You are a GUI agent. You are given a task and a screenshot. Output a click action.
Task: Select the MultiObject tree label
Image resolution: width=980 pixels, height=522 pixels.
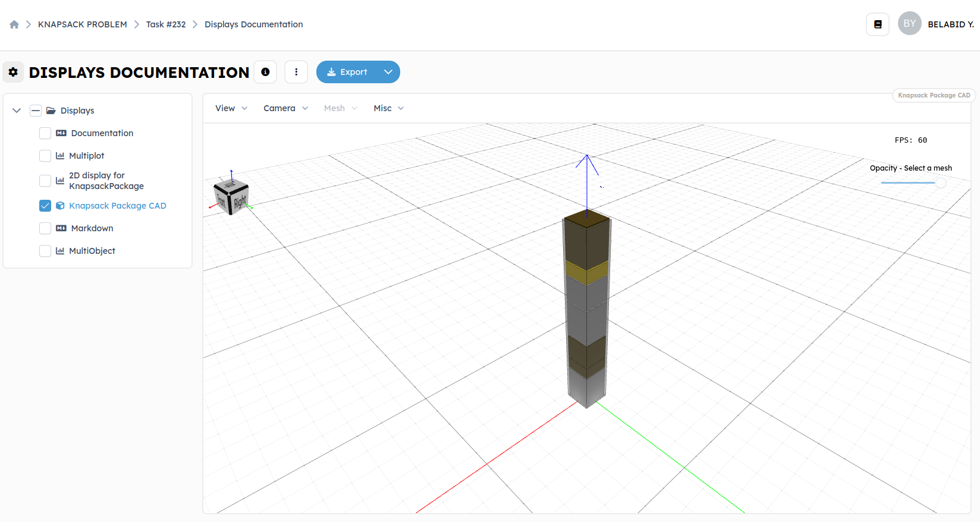point(92,251)
